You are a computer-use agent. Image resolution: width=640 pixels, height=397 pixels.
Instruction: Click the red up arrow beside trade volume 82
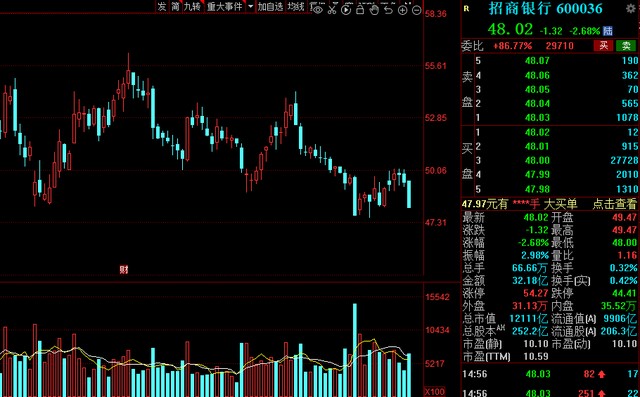(x=602, y=374)
